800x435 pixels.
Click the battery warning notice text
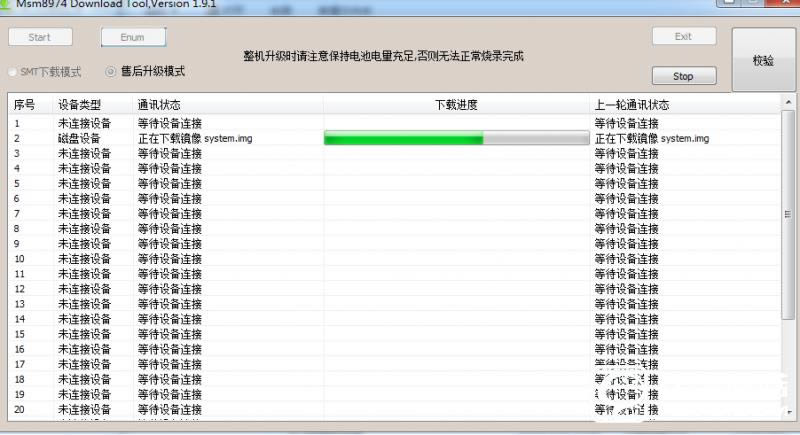pos(383,56)
